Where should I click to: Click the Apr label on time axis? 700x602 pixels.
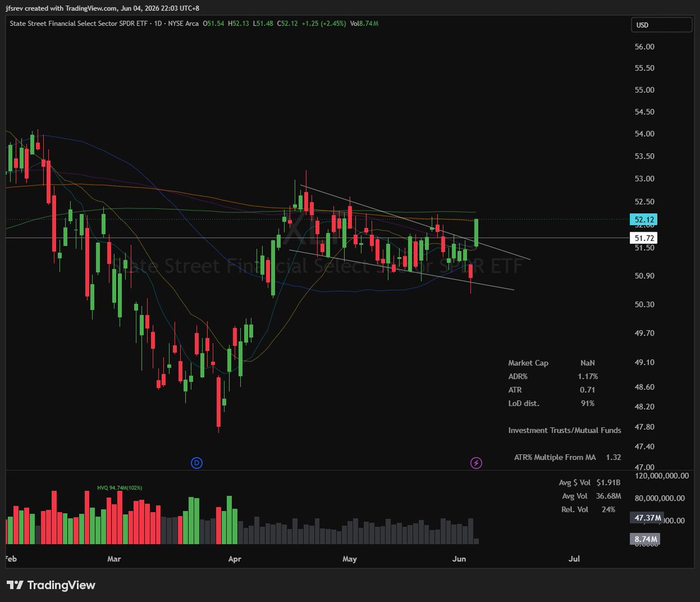[235, 559]
